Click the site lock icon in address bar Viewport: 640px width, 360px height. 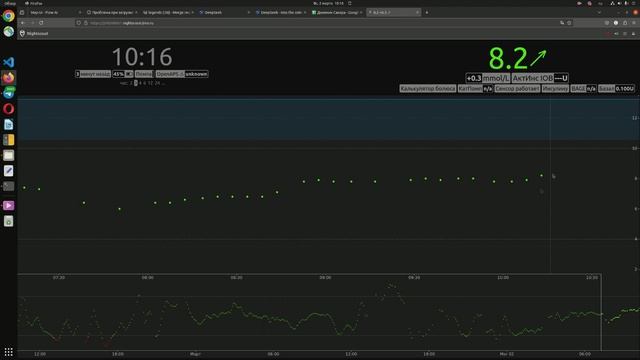(x=85, y=23)
